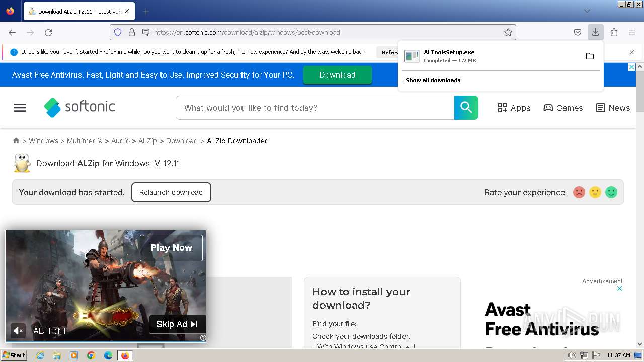Go back to the previous page

[x=12, y=32]
